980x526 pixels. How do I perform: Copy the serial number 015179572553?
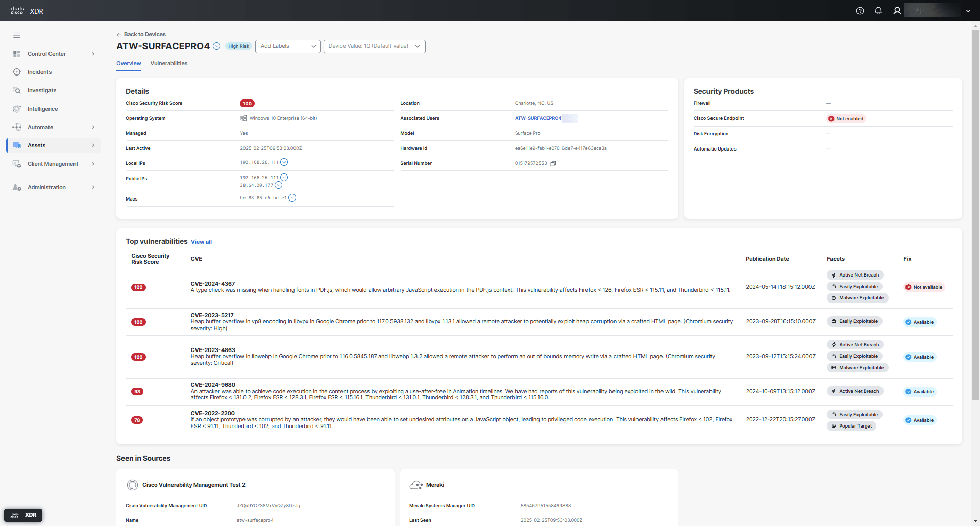click(553, 164)
